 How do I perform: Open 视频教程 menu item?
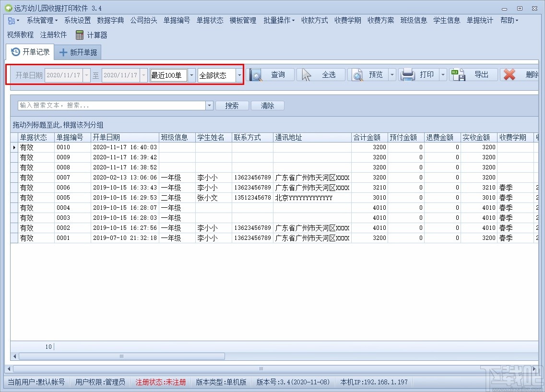pyautogui.click(x=20, y=35)
